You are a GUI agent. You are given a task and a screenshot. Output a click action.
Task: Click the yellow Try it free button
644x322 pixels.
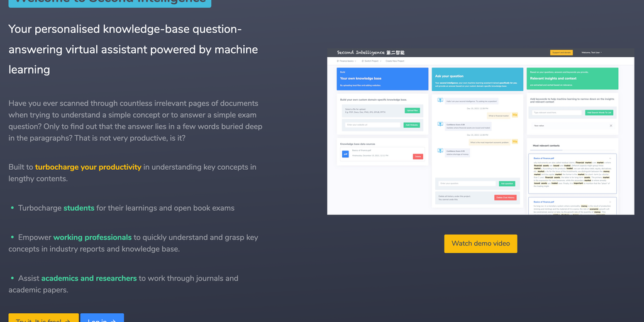coord(43,318)
